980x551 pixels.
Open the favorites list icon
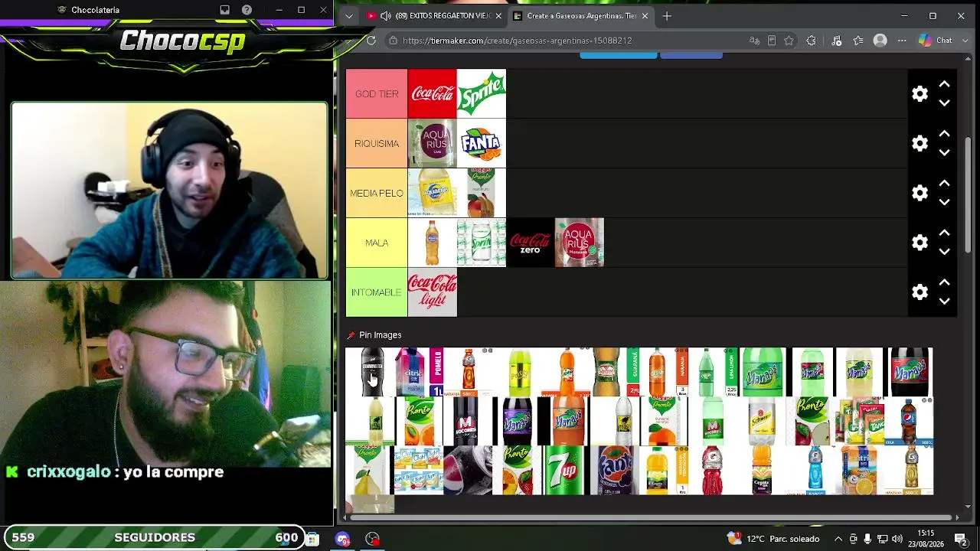pyautogui.click(x=858, y=41)
